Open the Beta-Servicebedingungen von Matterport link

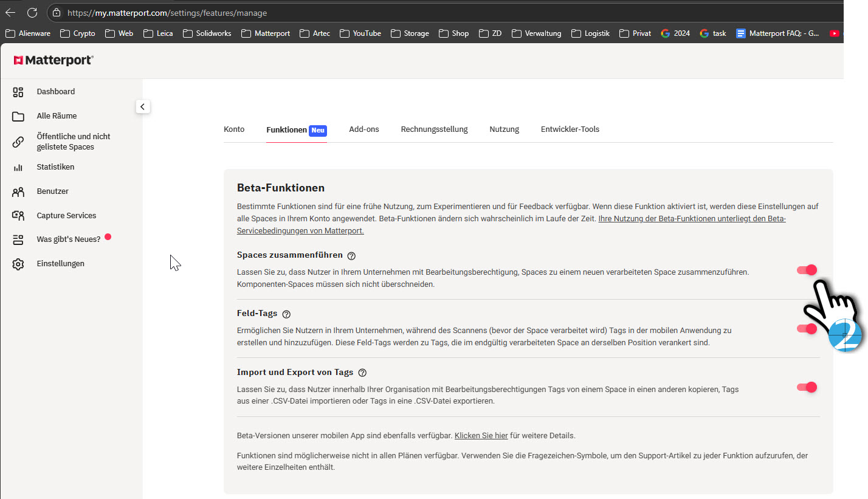point(511,225)
